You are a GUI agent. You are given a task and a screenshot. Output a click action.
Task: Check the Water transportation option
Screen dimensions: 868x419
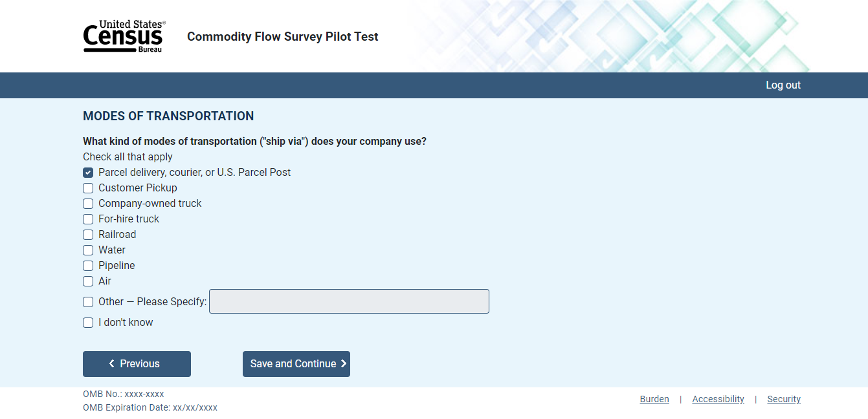88,250
